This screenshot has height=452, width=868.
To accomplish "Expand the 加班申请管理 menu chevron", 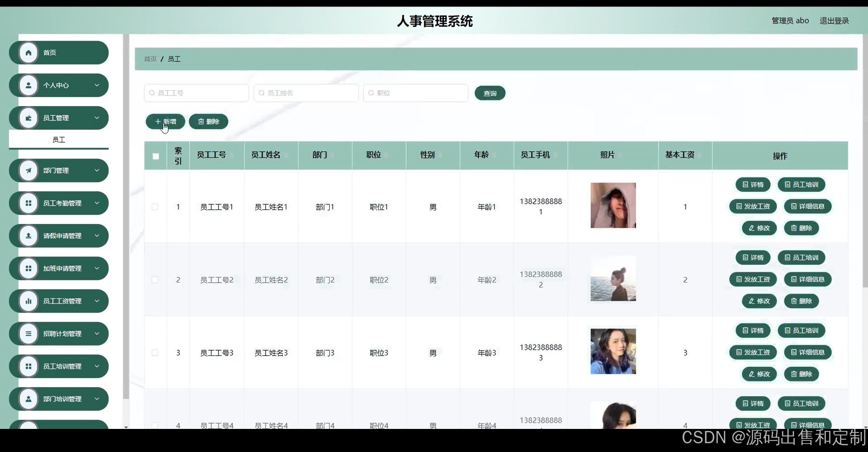I will tap(97, 268).
